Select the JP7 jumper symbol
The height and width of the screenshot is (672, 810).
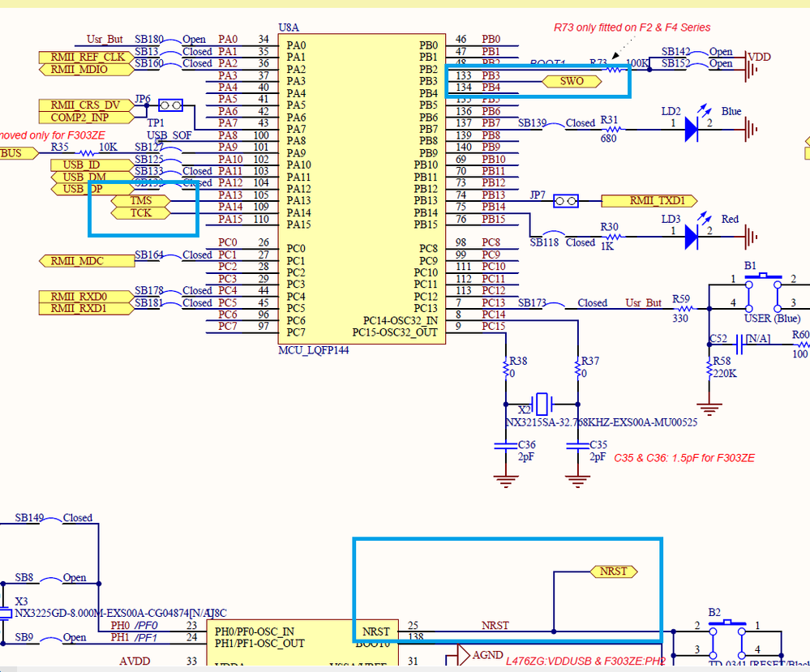[x=566, y=201]
